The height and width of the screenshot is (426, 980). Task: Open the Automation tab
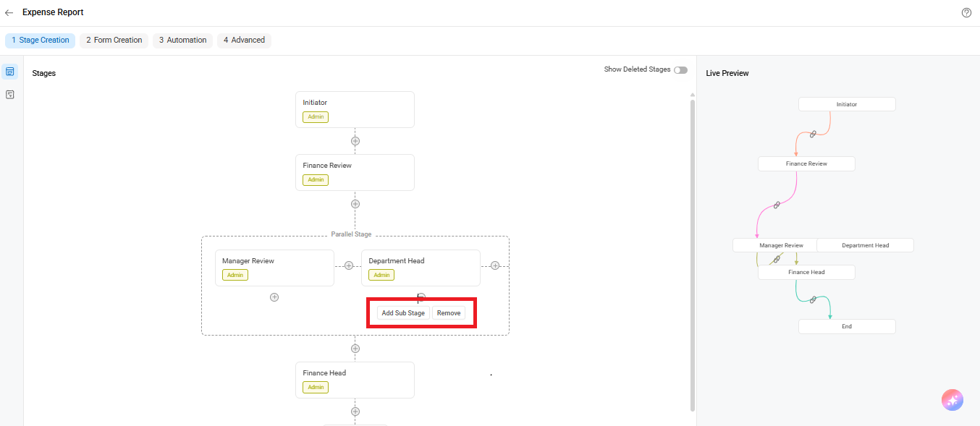pyautogui.click(x=183, y=41)
